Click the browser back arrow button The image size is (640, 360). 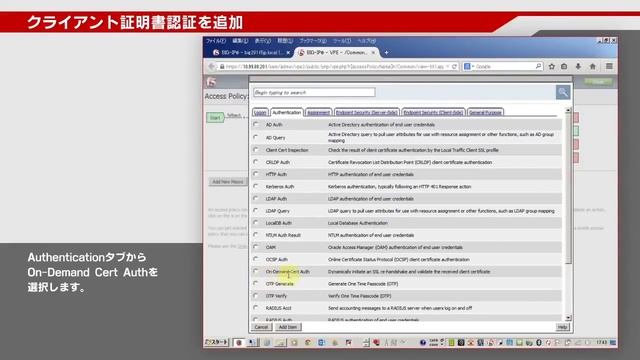[x=211, y=66]
